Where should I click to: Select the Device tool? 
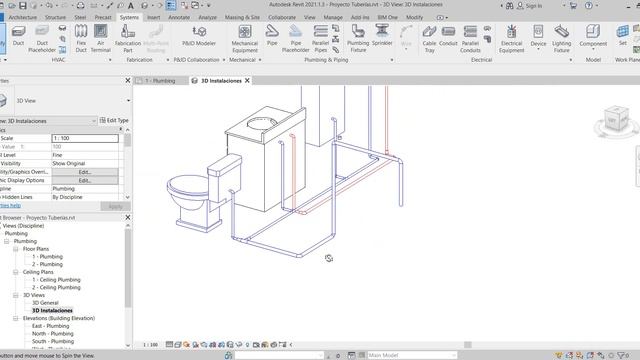538,37
